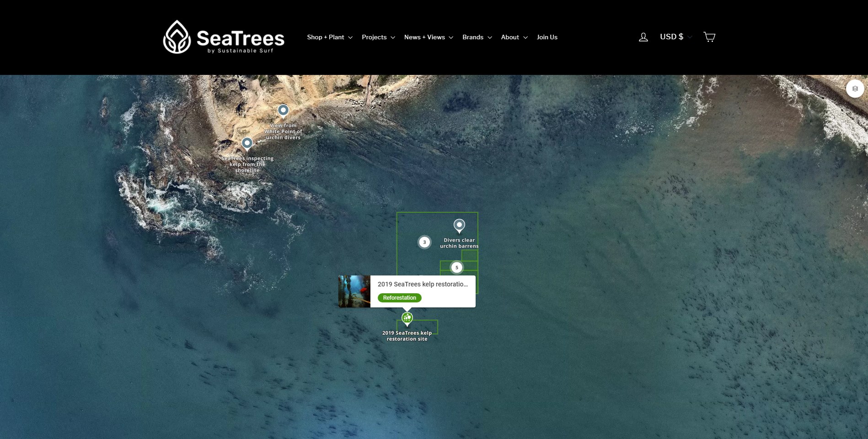The height and width of the screenshot is (439, 868).
Task: Expand the Shop + Plant dropdown
Action: (329, 37)
